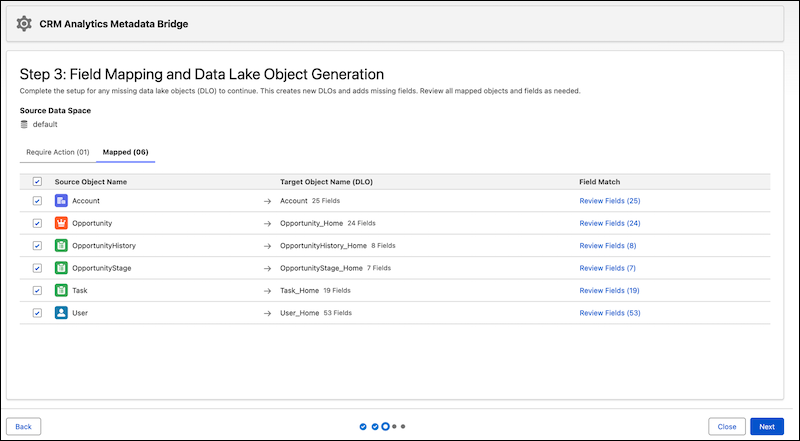Click the Task clipboard icon
Image resolution: width=800 pixels, height=441 pixels.
(61, 290)
